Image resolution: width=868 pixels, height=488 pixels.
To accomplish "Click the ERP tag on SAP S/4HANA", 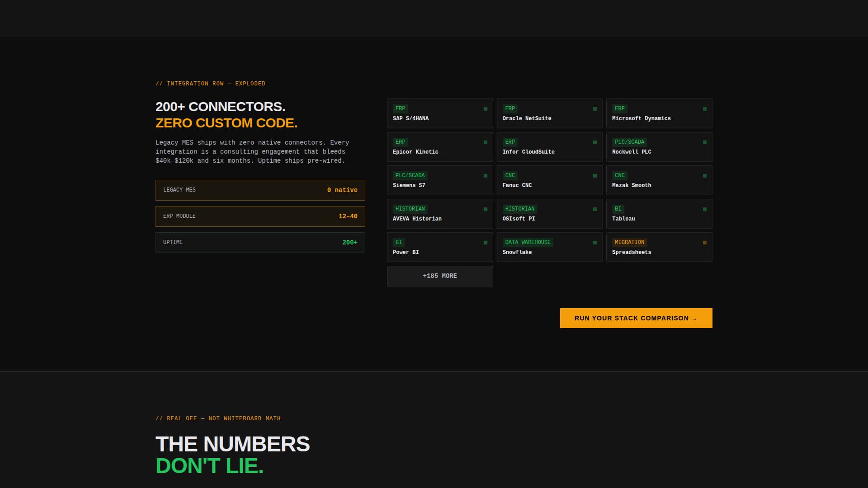I will click(x=401, y=108).
